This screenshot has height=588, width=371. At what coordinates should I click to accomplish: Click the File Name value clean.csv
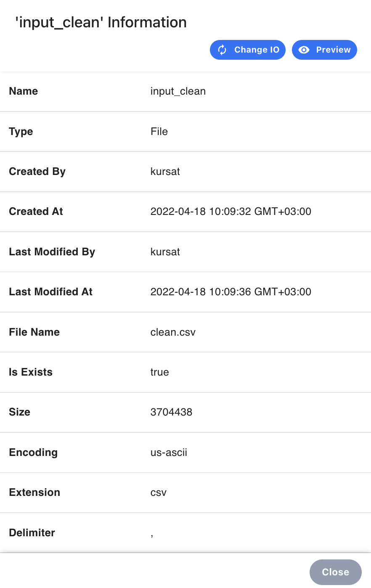(173, 332)
